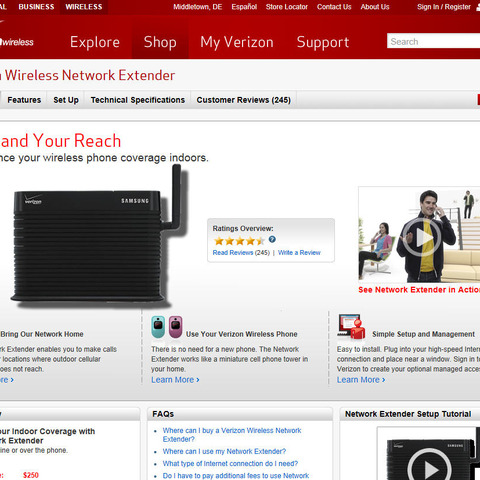
Task: Open FAQ Where can I use my Network Extender
Action: 224,451
